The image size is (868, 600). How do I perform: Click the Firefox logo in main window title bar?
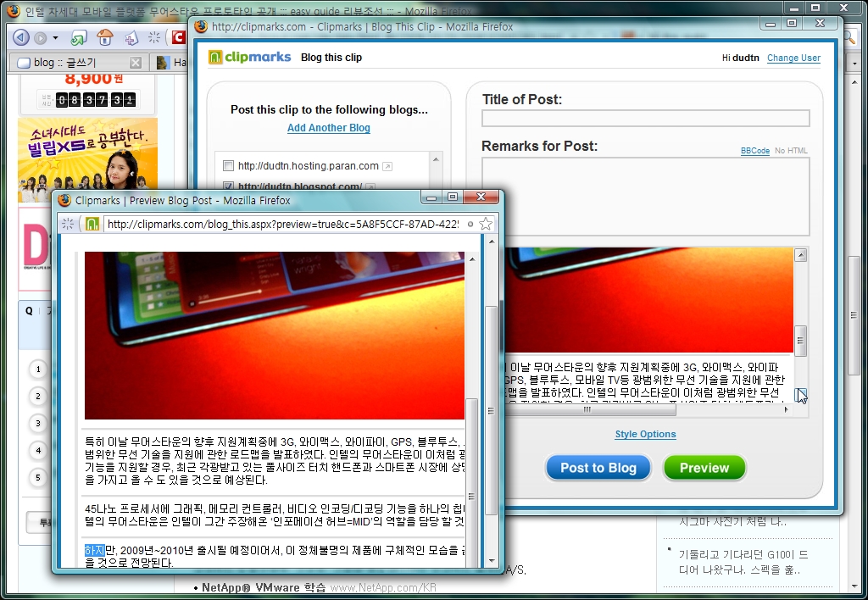point(14,10)
